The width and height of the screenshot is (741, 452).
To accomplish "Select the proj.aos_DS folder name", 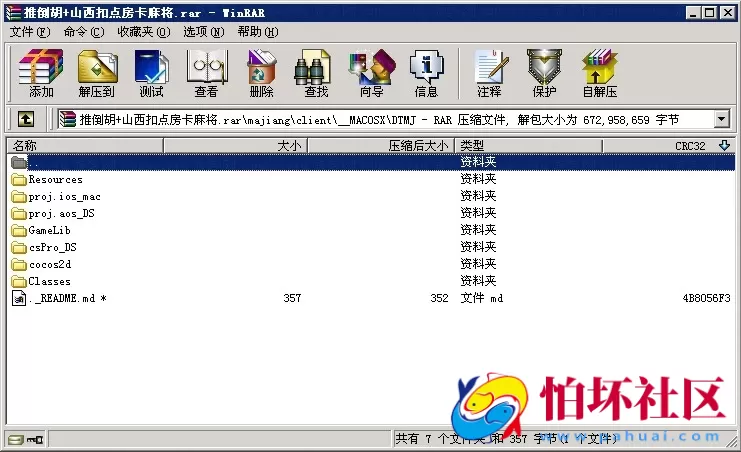I will click(61, 214).
